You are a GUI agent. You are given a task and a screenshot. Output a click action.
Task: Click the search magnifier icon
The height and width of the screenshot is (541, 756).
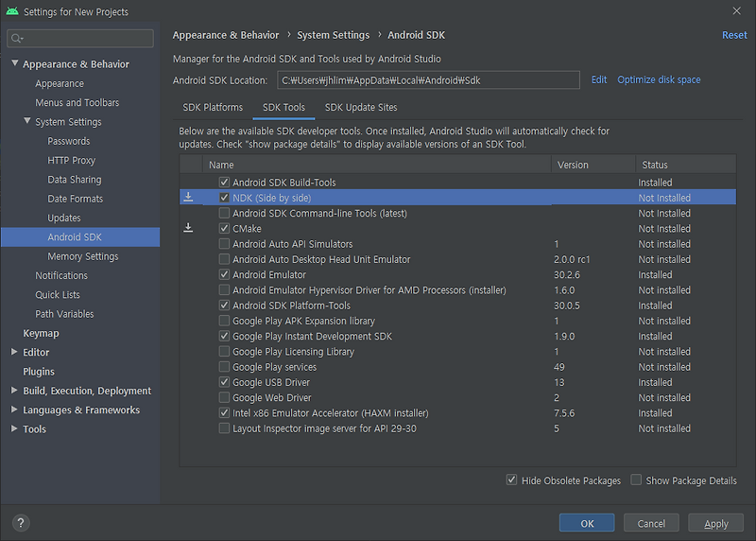coord(18,39)
